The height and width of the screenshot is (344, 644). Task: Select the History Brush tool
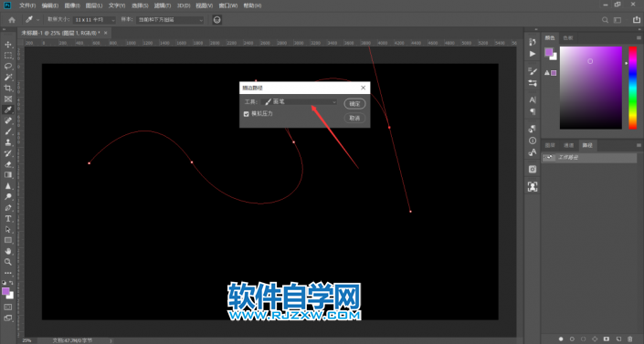pyautogui.click(x=8, y=153)
